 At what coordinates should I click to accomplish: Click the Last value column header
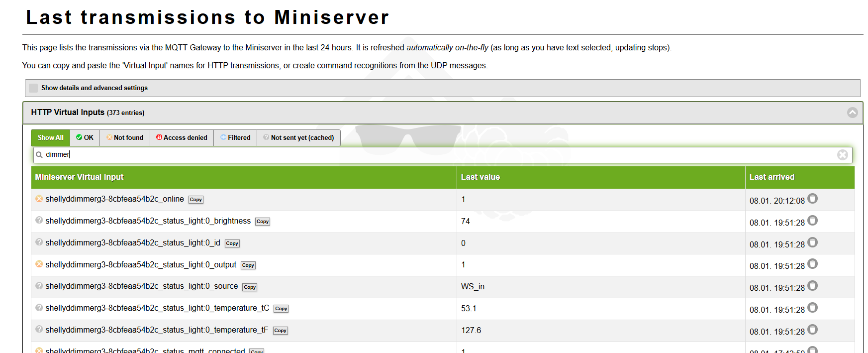point(601,177)
